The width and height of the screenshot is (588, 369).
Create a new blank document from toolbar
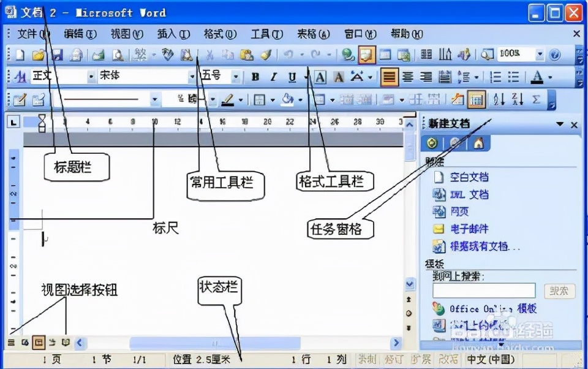(20, 55)
